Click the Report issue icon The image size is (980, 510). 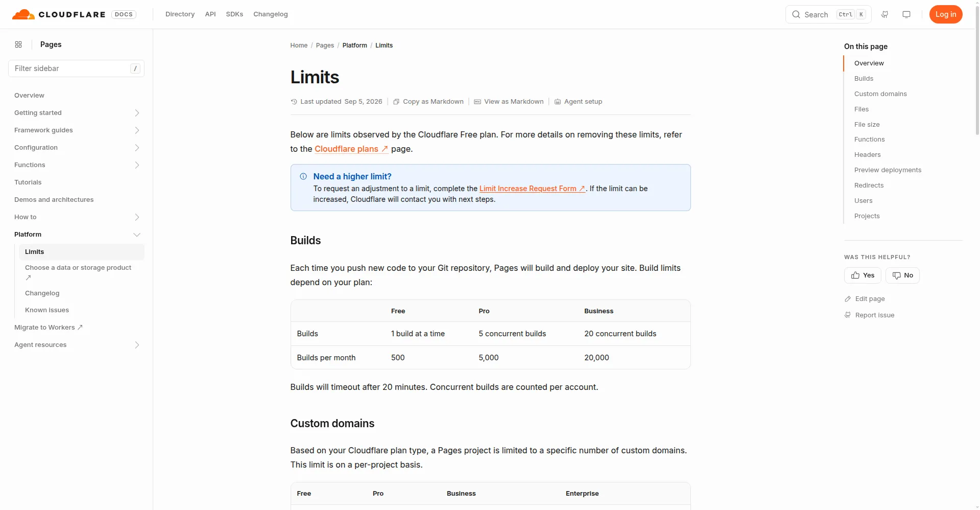[848, 315]
